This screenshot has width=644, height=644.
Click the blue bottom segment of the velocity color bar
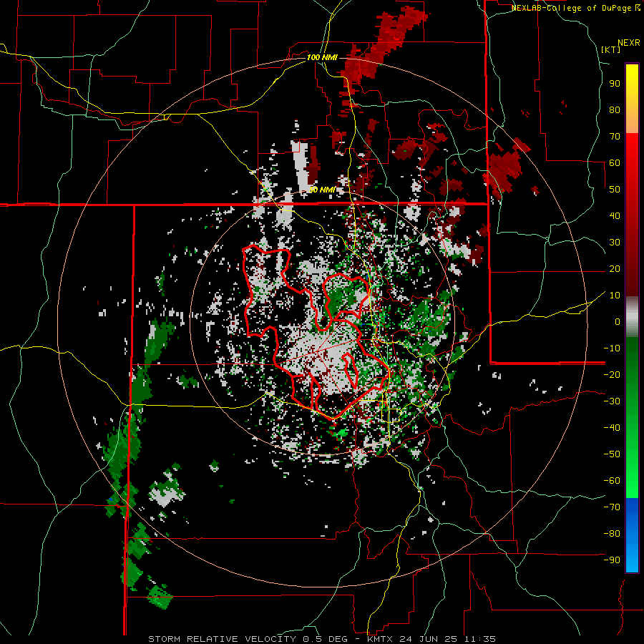point(632,535)
